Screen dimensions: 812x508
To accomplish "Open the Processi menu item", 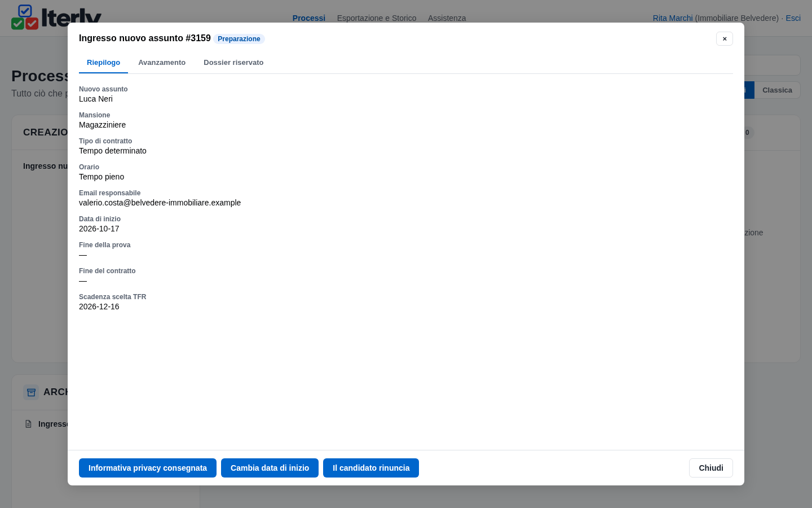I will [x=309, y=18].
